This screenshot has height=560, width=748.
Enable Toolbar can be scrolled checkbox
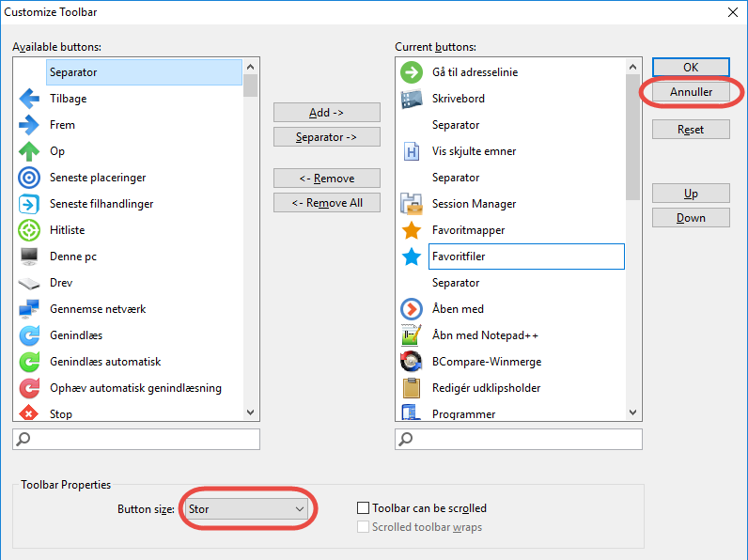[364, 508]
